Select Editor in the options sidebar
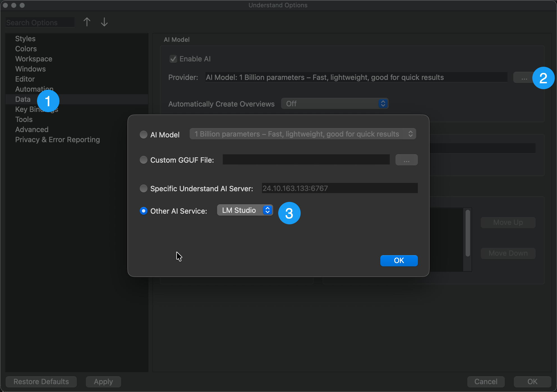 (25, 79)
